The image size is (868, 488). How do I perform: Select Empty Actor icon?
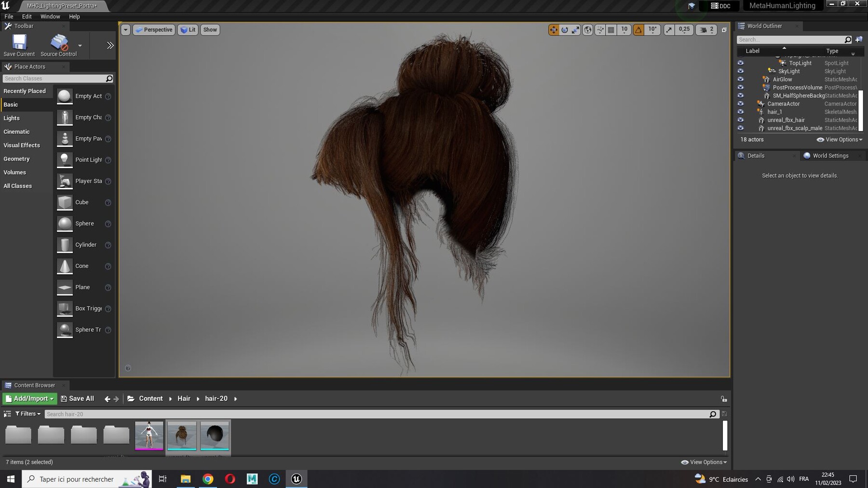click(65, 96)
